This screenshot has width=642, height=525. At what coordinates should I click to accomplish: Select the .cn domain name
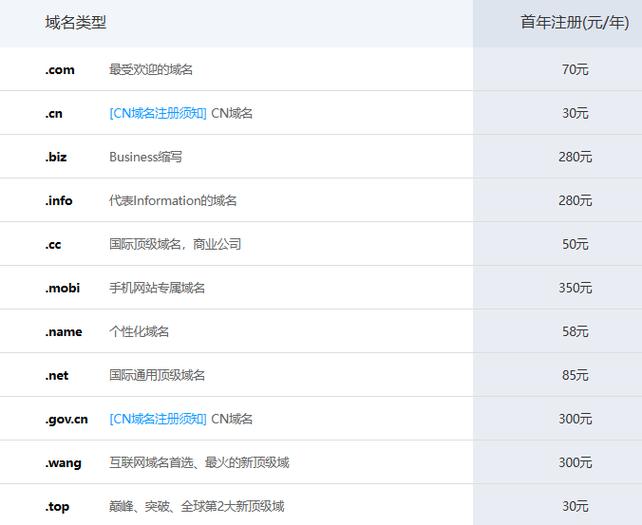tap(54, 113)
